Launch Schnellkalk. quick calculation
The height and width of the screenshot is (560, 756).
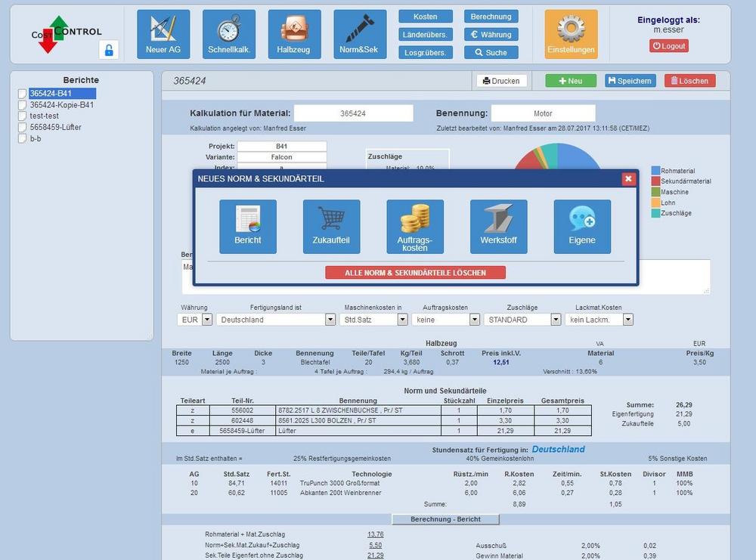[x=229, y=34]
